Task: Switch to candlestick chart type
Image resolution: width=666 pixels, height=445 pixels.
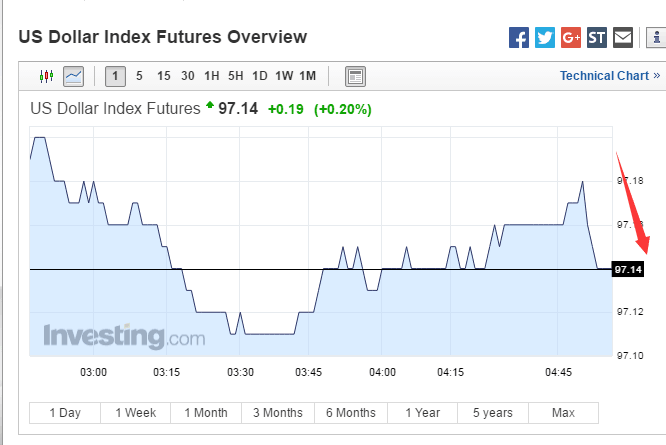Action: click(46, 76)
